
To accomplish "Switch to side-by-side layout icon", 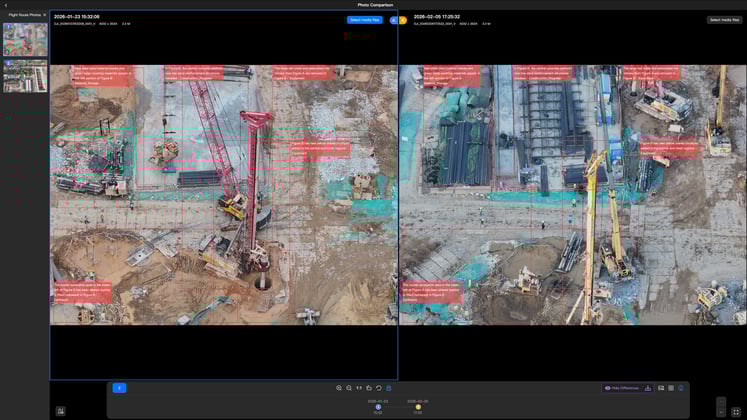I will pyautogui.click(x=659, y=388).
